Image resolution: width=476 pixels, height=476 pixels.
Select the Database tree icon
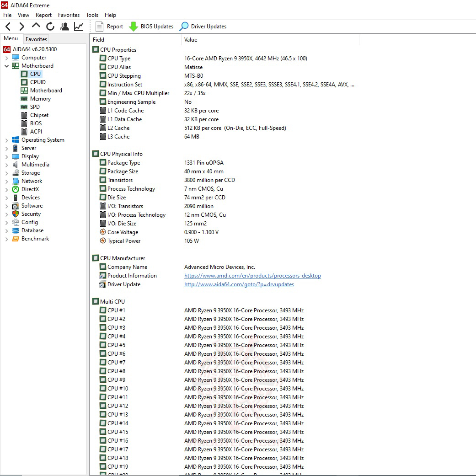pos(16,230)
